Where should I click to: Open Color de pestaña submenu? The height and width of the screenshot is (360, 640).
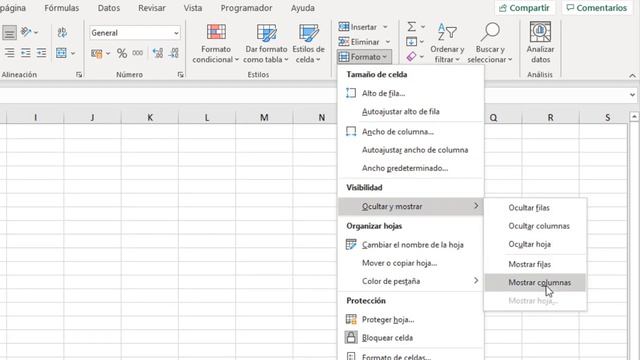pyautogui.click(x=411, y=281)
